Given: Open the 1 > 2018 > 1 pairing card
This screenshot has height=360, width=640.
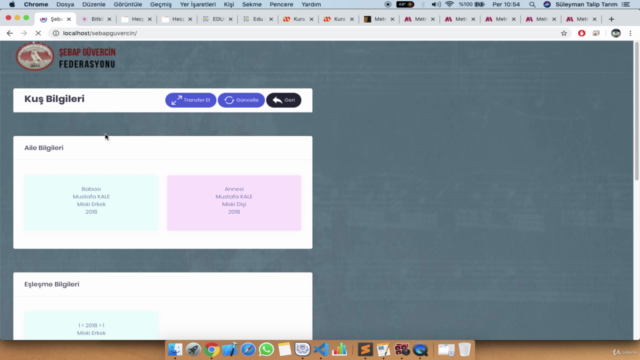Looking at the screenshot, I should click(91, 326).
